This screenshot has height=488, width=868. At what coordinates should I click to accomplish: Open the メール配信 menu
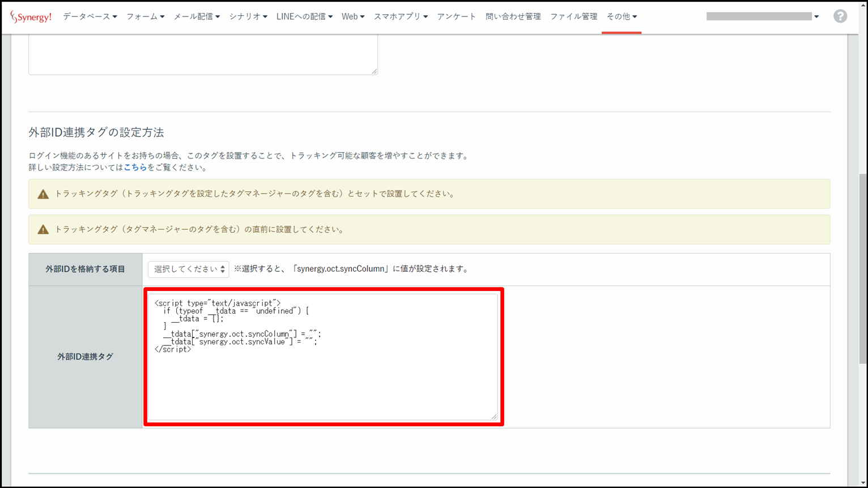[x=196, y=17]
